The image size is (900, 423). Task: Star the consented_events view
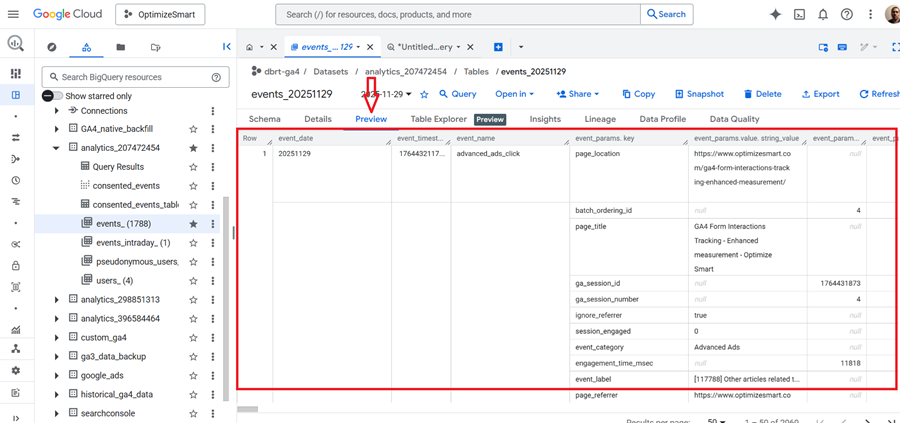[193, 186]
